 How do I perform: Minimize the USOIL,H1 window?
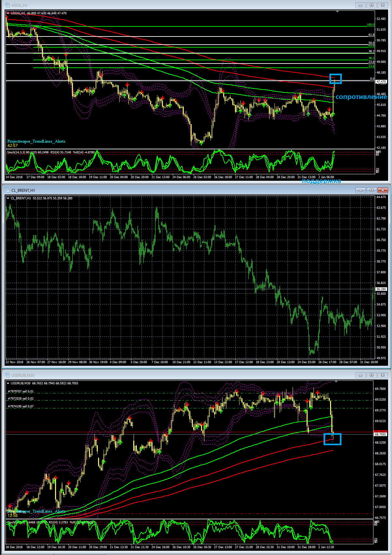click(361, 5)
